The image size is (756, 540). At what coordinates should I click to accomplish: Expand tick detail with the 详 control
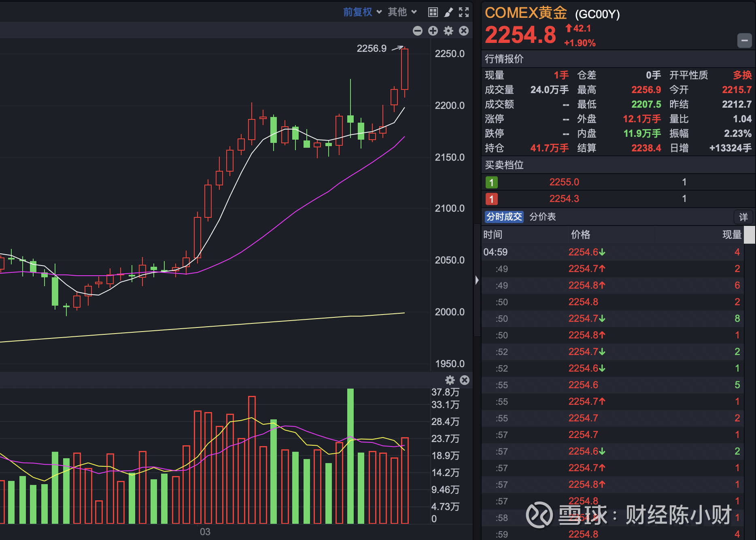pos(743,217)
